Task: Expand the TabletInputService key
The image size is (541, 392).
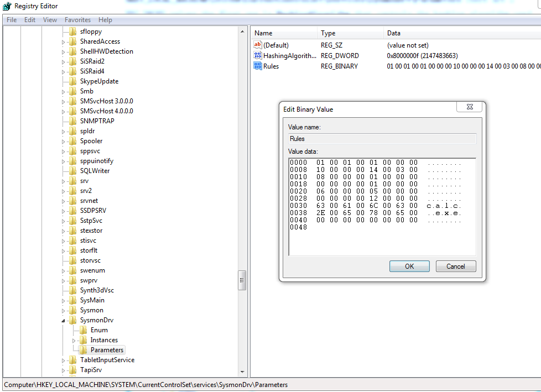Action: [63, 360]
